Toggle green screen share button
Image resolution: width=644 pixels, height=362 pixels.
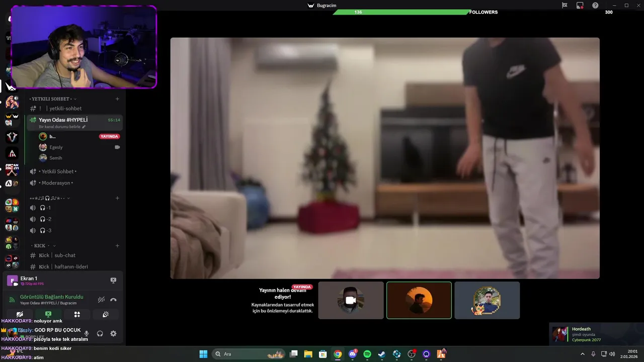pyautogui.click(x=48, y=314)
